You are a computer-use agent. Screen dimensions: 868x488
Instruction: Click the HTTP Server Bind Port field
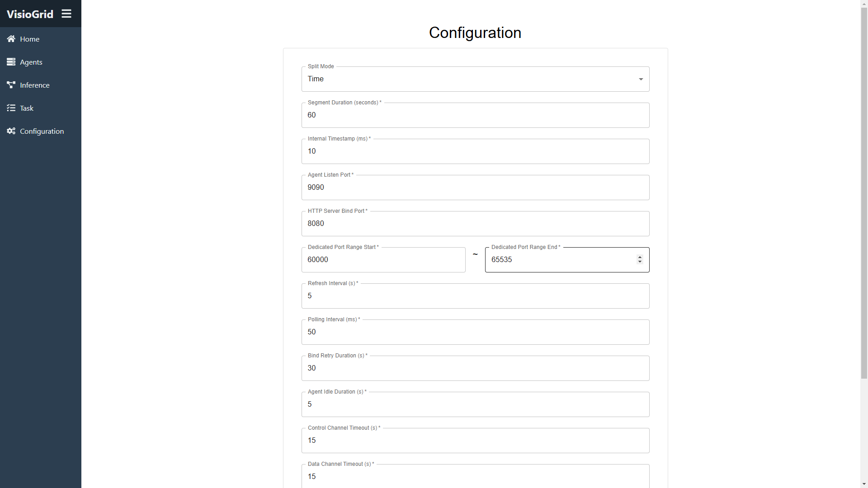(x=475, y=224)
